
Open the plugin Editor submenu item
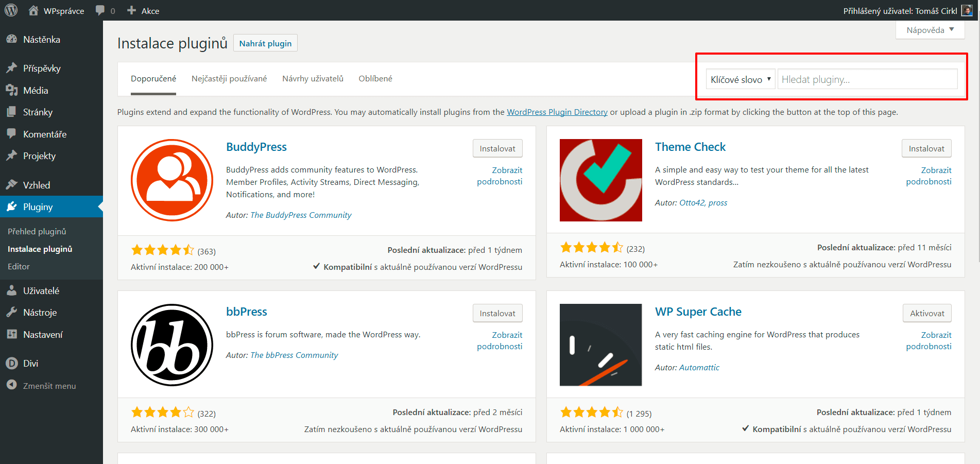click(19, 266)
